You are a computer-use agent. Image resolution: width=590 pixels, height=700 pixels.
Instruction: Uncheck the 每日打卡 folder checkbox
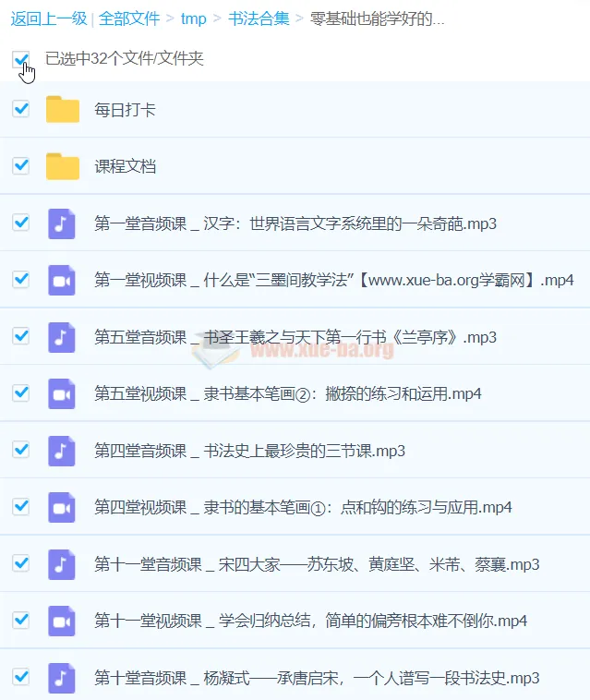click(x=20, y=109)
